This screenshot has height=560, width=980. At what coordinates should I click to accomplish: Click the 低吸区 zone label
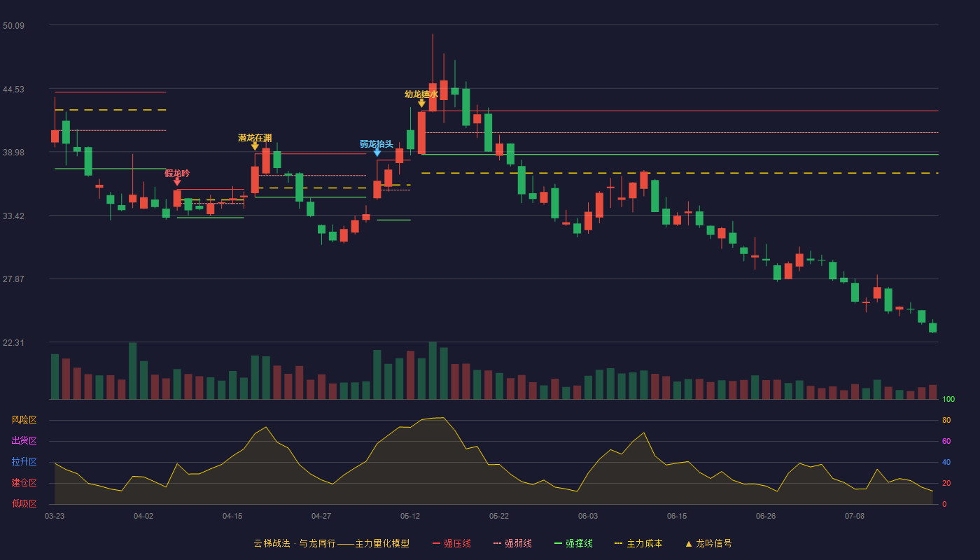tap(24, 503)
